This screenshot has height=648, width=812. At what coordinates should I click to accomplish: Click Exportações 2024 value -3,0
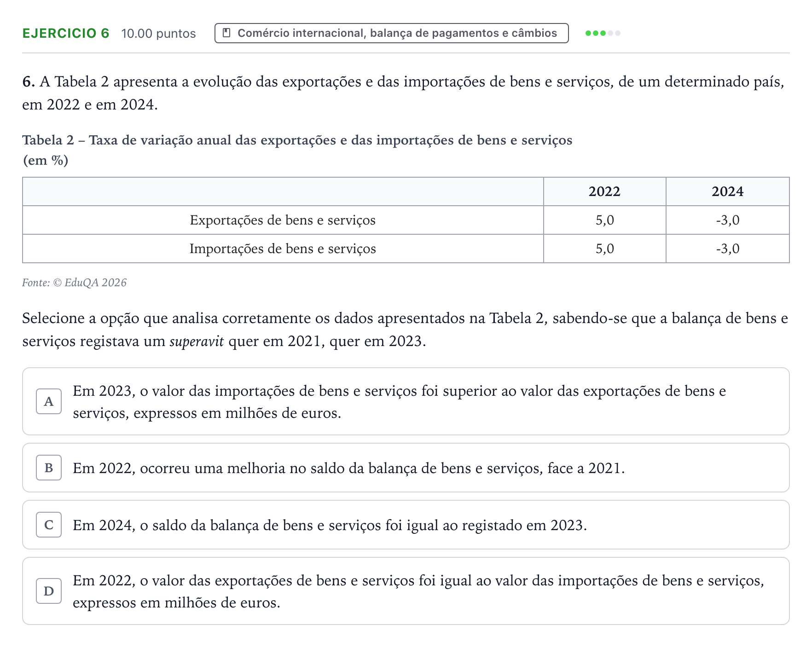(x=727, y=220)
